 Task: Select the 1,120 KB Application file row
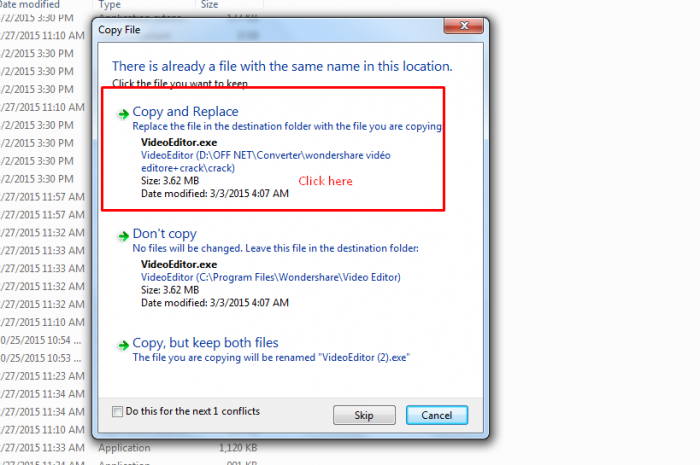[178, 448]
